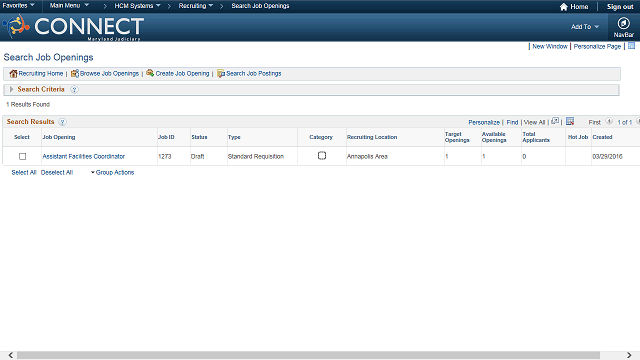Click the Personalize Page link

click(x=597, y=47)
